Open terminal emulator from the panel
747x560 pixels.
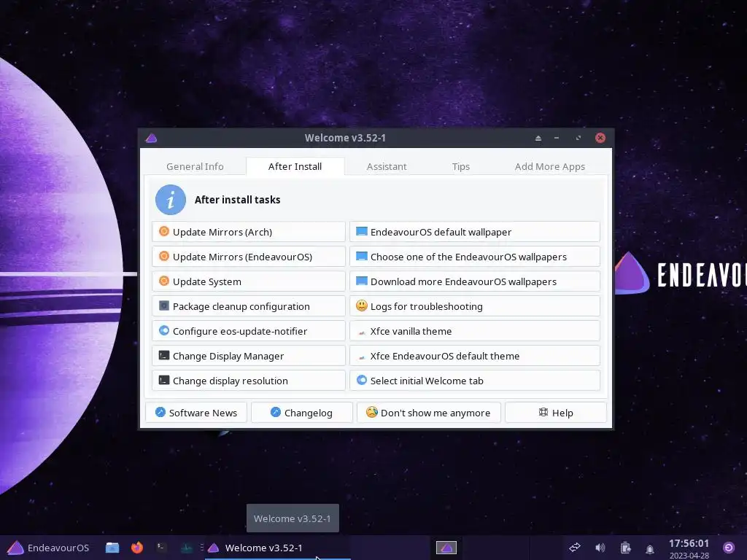[x=161, y=548]
